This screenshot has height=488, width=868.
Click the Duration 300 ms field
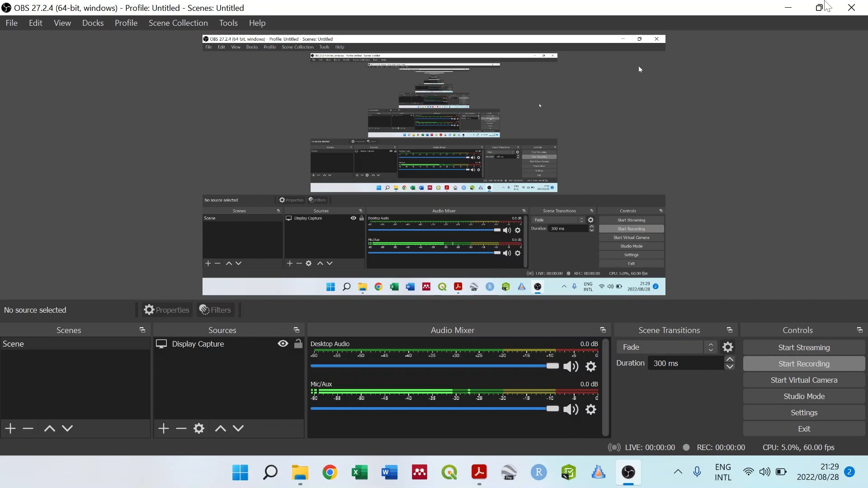(686, 363)
